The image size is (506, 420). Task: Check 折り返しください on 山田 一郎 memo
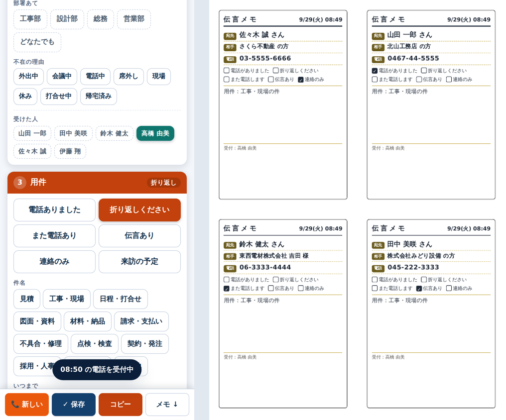(424, 71)
